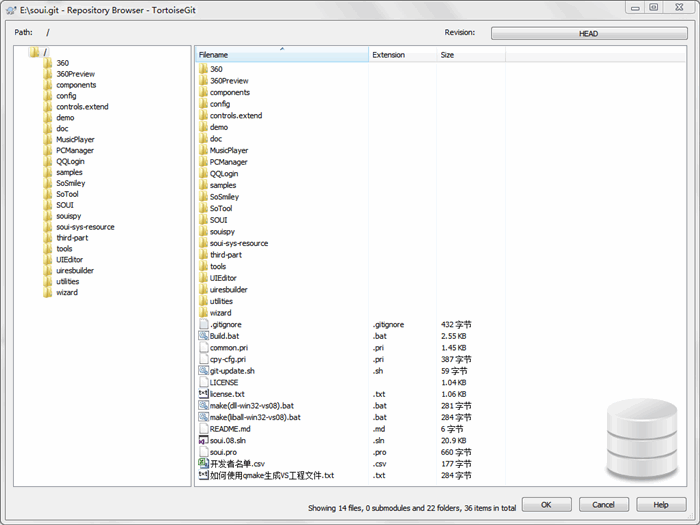The height and width of the screenshot is (525, 700).
Task: Click the wizard folder icon in file list
Action: pyautogui.click(x=203, y=312)
